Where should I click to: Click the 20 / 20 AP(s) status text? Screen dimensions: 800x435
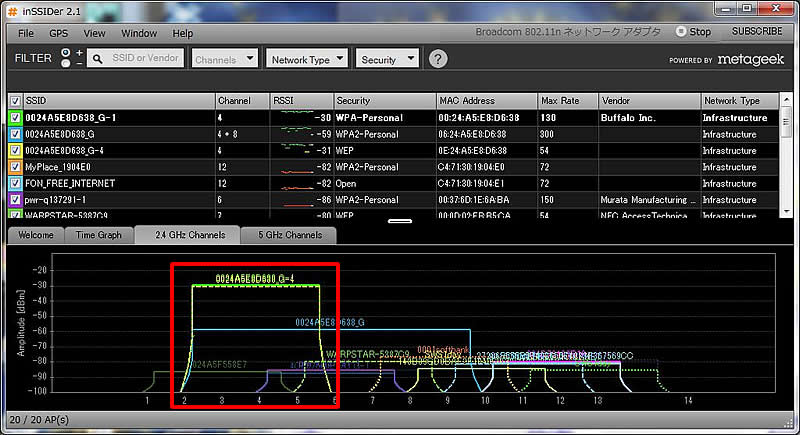tap(39, 420)
